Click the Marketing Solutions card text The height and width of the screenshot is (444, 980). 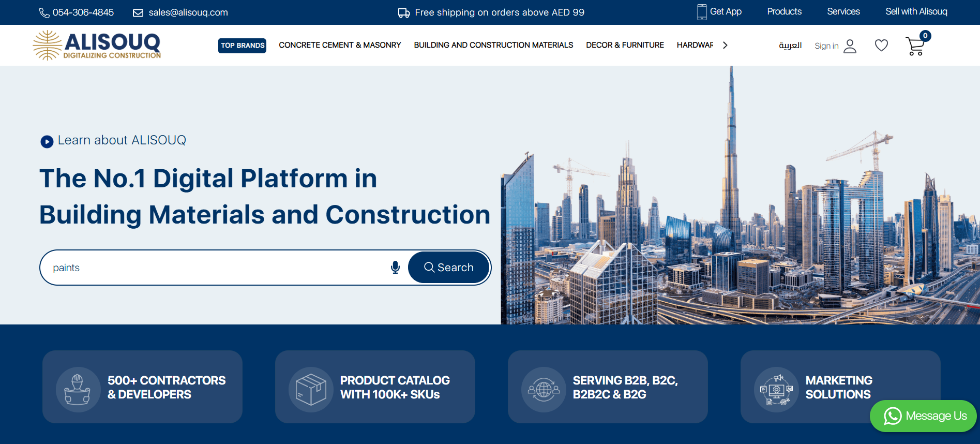tap(839, 388)
